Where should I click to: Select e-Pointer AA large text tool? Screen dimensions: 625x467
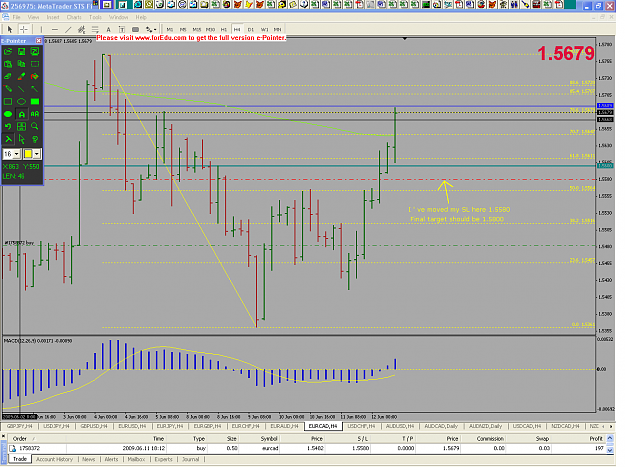tap(35, 114)
